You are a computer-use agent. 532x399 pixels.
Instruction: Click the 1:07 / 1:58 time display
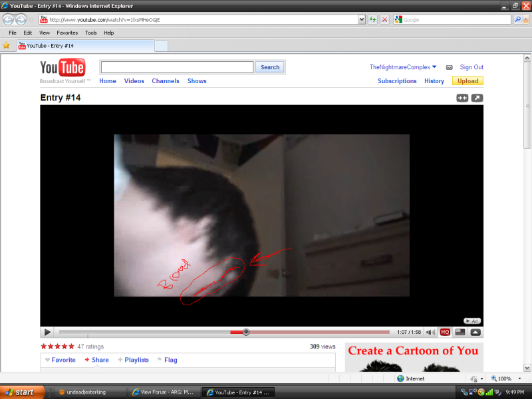coord(409,332)
